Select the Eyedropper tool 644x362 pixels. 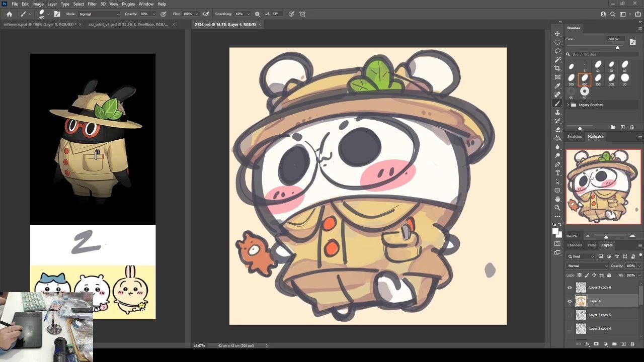click(x=557, y=86)
